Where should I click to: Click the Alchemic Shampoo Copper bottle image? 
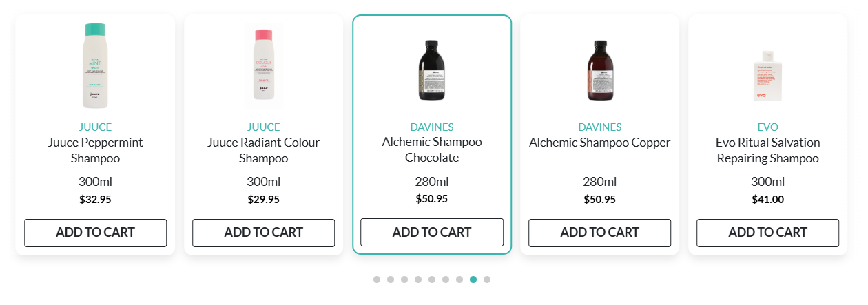pyautogui.click(x=600, y=71)
